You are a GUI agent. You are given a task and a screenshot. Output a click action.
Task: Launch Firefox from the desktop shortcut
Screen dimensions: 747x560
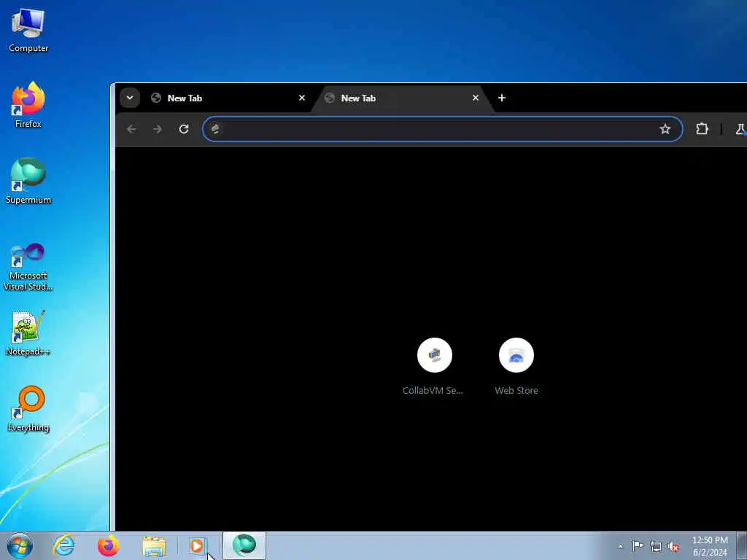[28, 105]
